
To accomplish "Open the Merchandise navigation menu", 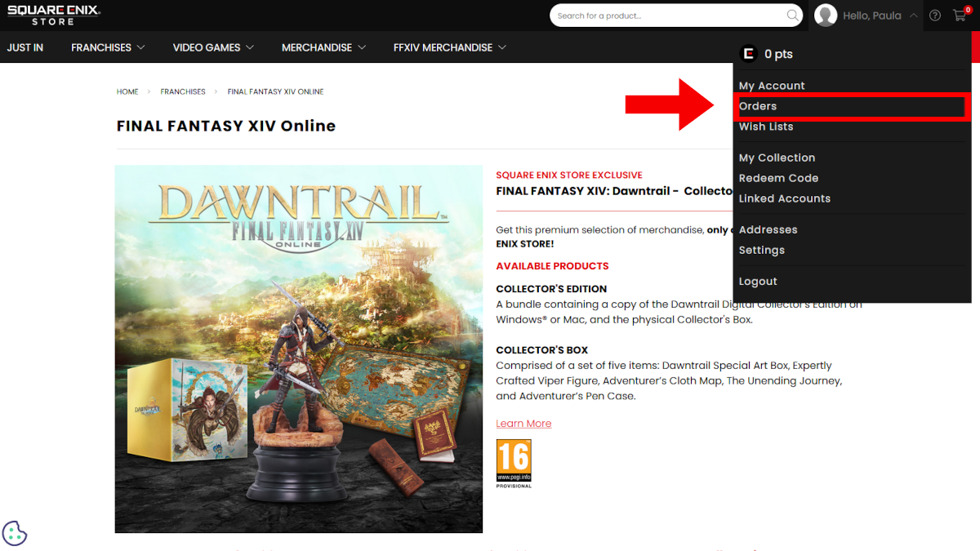I will click(x=323, y=47).
